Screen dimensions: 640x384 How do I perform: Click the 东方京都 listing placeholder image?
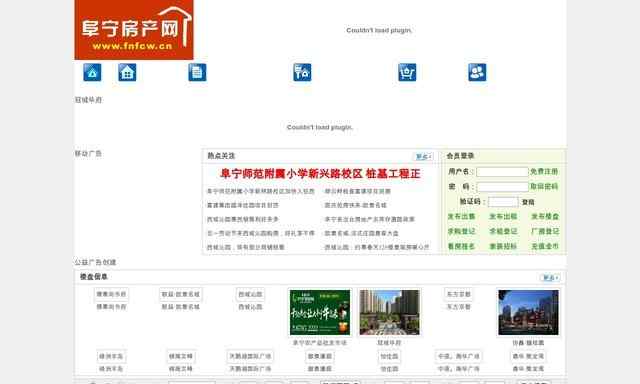459,294
